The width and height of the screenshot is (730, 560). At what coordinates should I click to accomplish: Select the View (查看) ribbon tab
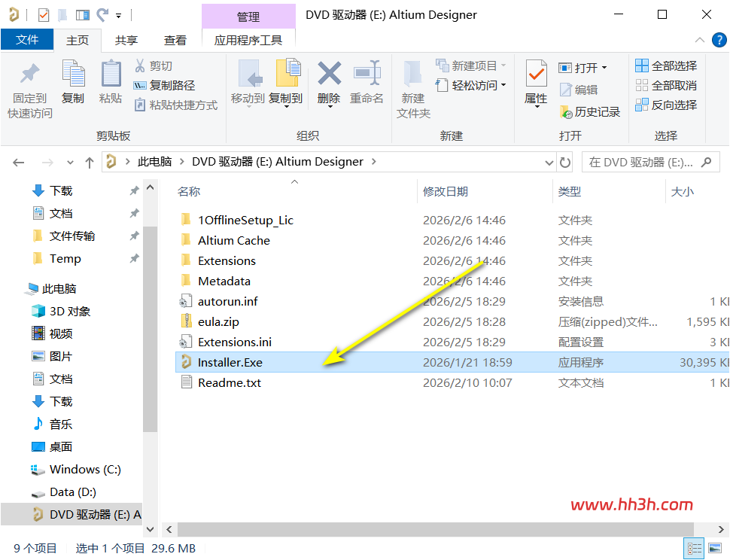[x=175, y=41]
